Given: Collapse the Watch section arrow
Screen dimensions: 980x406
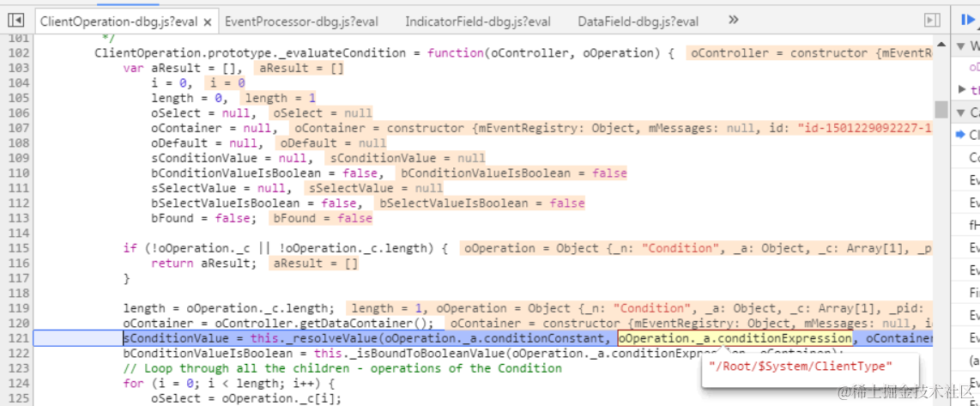Looking at the screenshot, I should click(961, 45).
